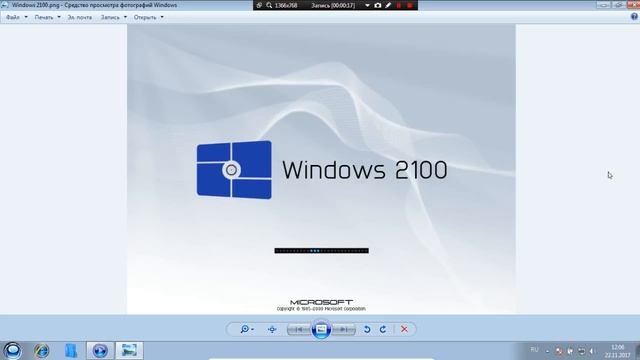640x360 pixels.
Task: Open the Windows Start menu
Action: [x=12, y=351]
